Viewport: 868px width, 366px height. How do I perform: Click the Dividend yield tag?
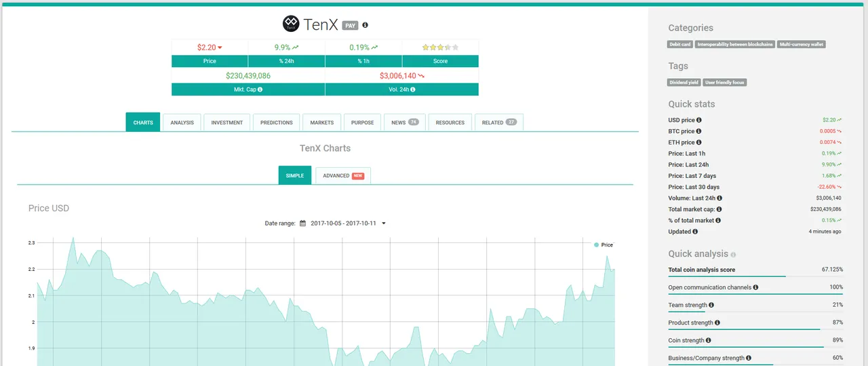(x=684, y=82)
